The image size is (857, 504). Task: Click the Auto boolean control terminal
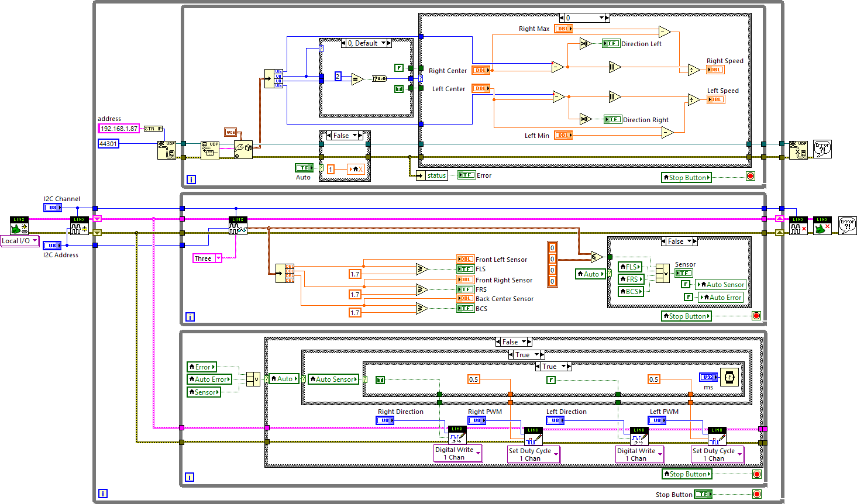pos(304,168)
